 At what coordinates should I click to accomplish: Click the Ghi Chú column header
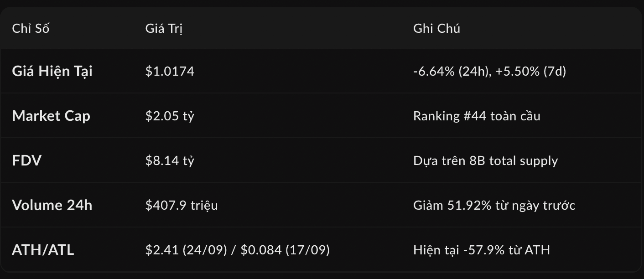click(x=436, y=28)
